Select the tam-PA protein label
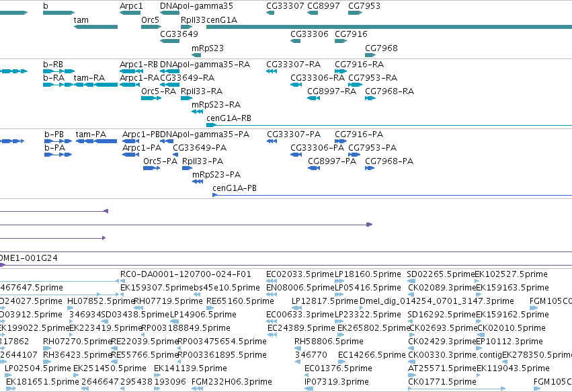Screen dimensions: 572x392 (x=91, y=134)
